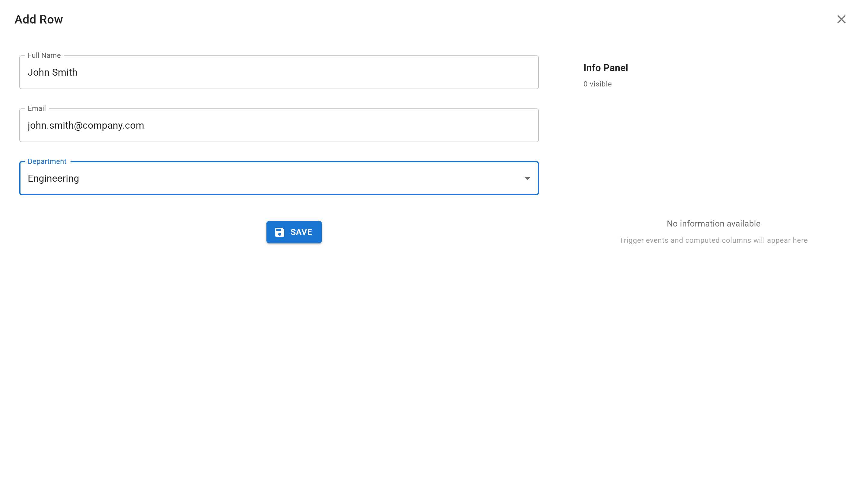The image size is (868, 497).
Task: Click the Department dropdown arrow
Action: (x=527, y=179)
